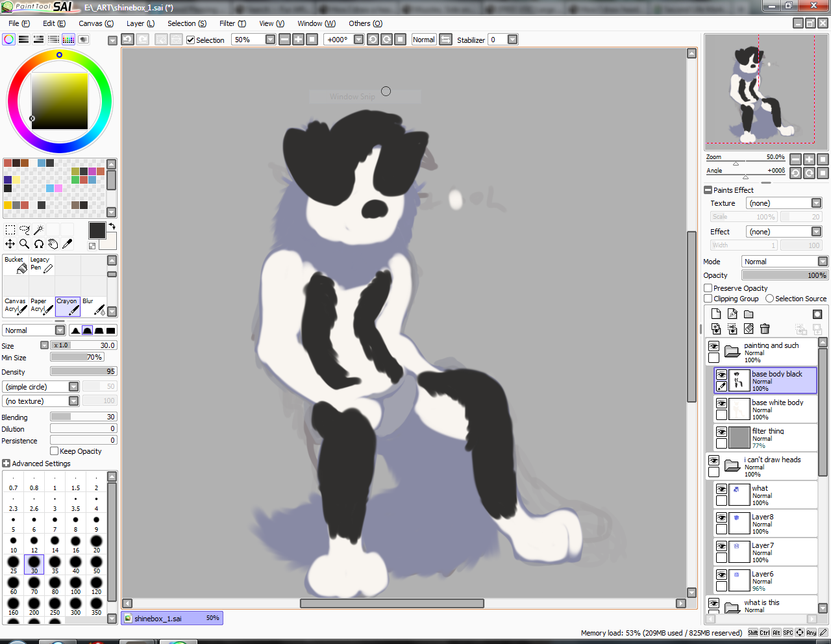The image size is (831, 644).
Task: Select the Magic Wand tool
Action: coord(38,230)
